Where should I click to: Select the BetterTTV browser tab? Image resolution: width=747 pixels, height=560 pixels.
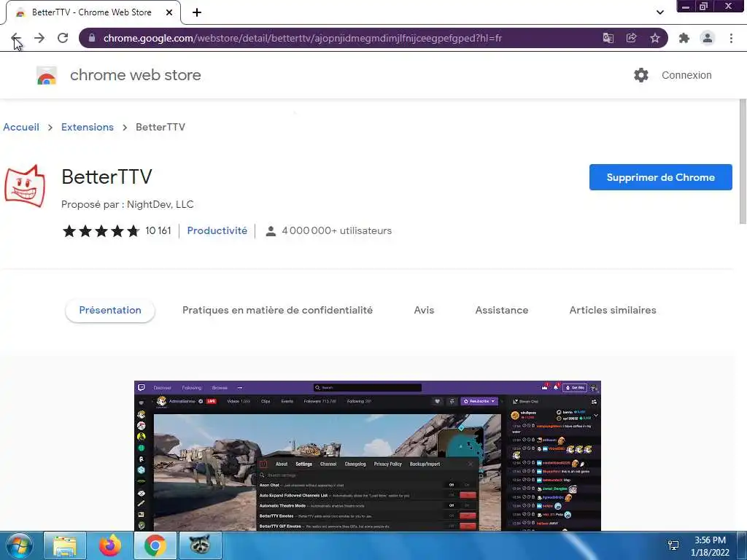[91, 12]
